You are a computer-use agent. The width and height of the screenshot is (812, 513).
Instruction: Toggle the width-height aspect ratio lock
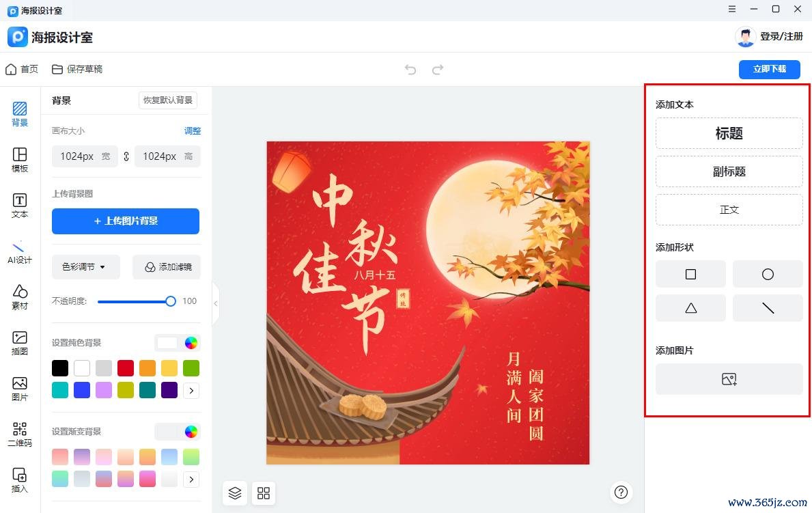point(126,156)
